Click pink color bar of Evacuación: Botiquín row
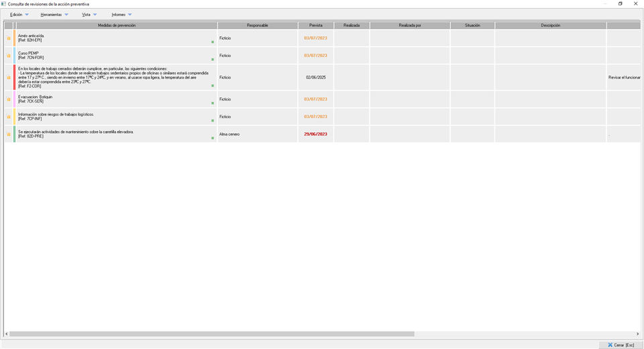Image resolution: width=644 pixels, height=349 pixels. coord(14,99)
